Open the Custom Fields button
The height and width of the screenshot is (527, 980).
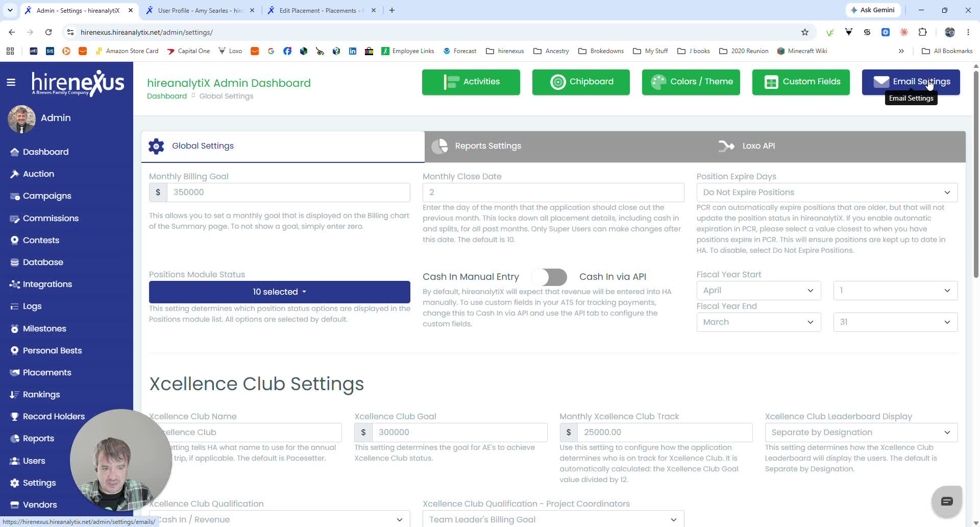(x=801, y=82)
